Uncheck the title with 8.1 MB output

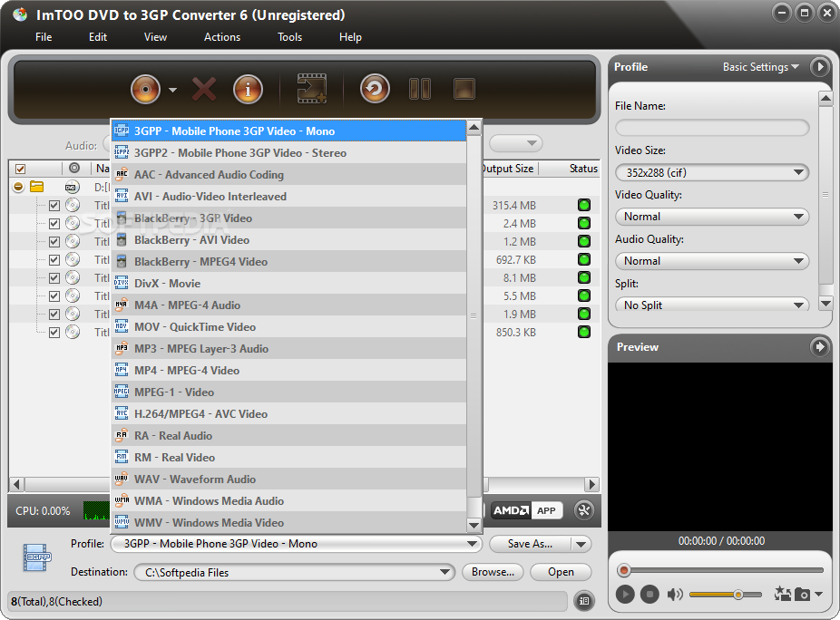coord(54,278)
